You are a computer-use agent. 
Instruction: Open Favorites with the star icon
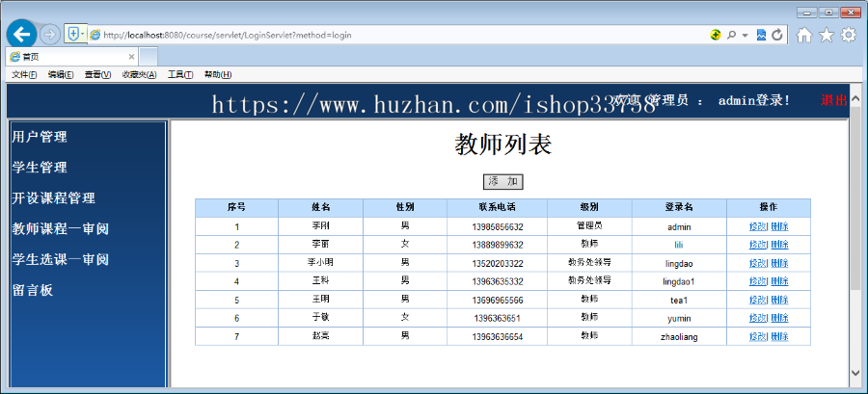click(827, 36)
